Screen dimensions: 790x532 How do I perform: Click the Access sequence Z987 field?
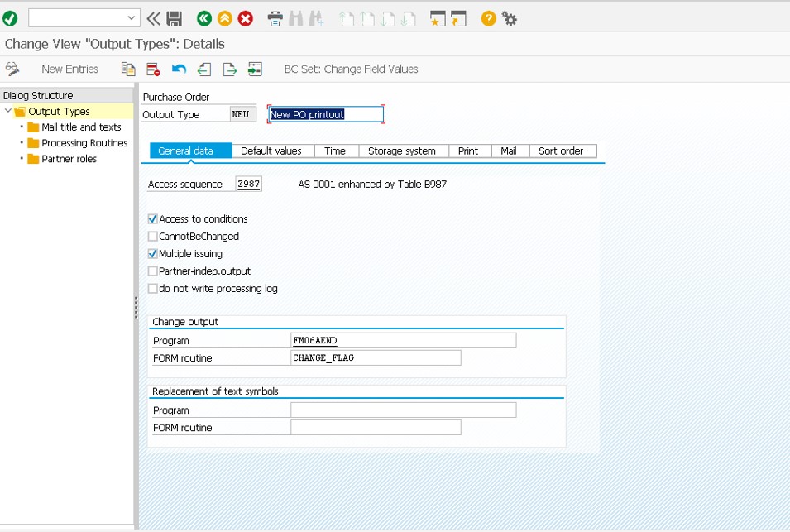click(248, 184)
